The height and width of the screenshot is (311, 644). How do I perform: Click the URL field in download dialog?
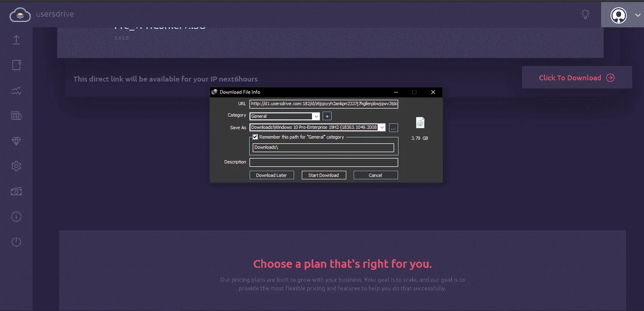(x=324, y=104)
